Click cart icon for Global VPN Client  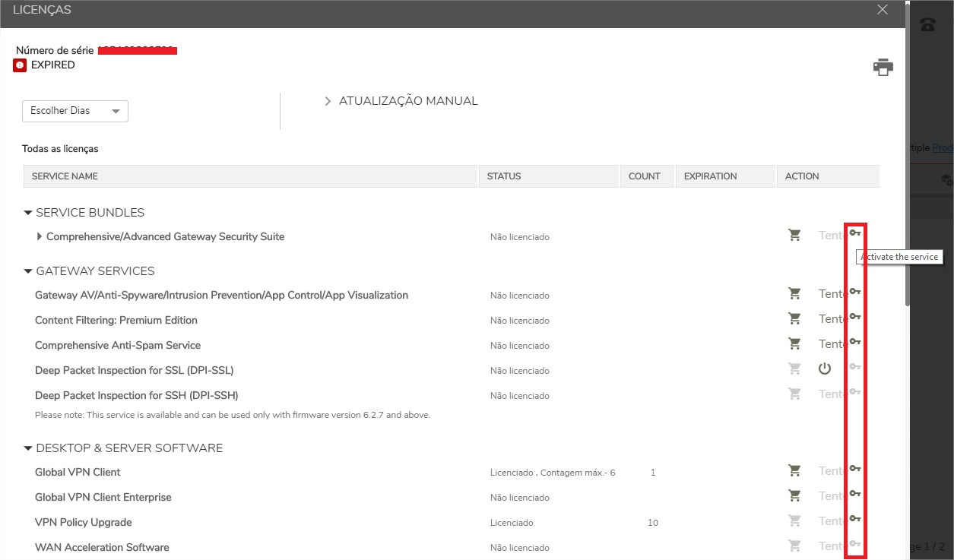click(x=795, y=470)
